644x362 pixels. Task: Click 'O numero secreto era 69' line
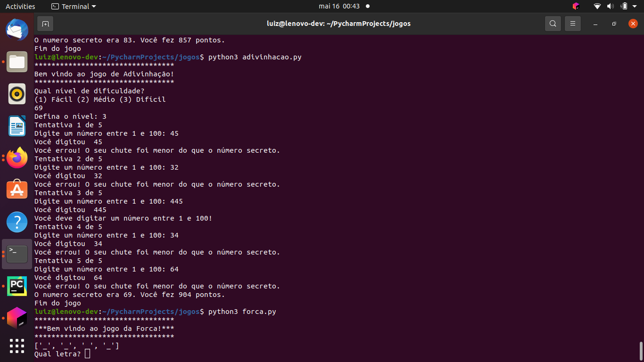tap(130, 295)
